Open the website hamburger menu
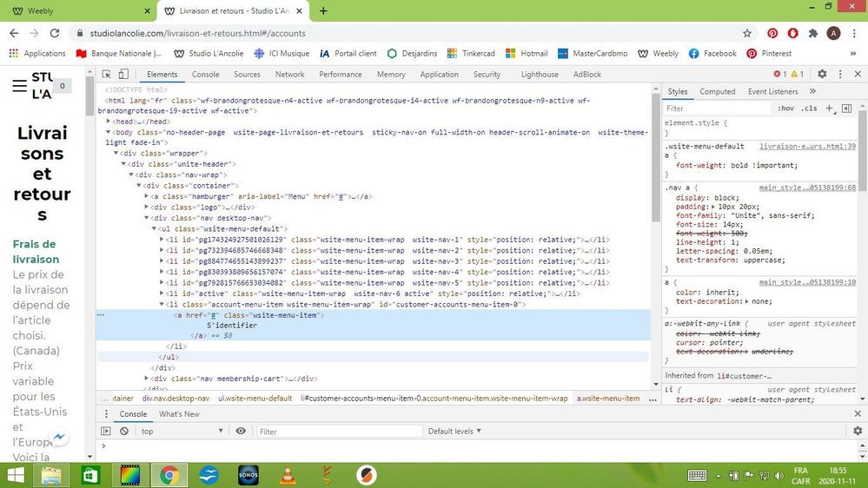Viewport: 868px width, 488px height. click(x=19, y=85)
